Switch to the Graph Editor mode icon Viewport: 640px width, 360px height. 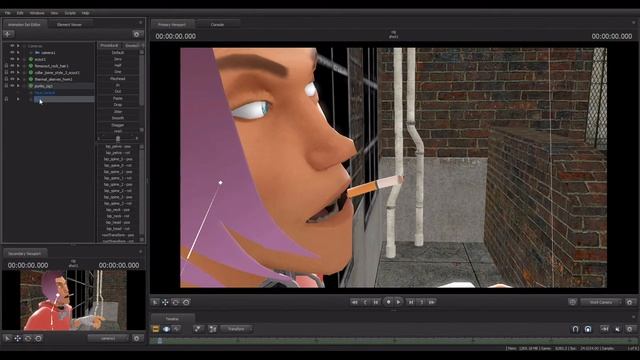click(177, 329)
